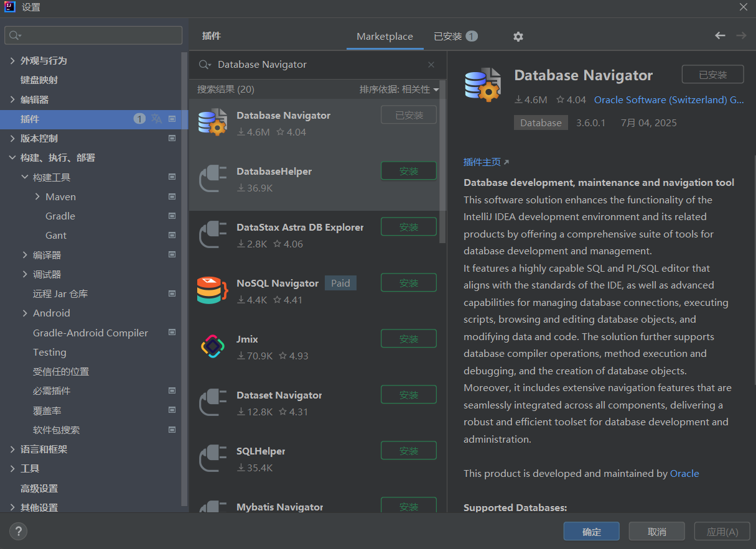The height and width of the screenshot is (549, 756).
Task: Select Testing in settings tree
Action: pyautogui.click(x=50, y=352)
